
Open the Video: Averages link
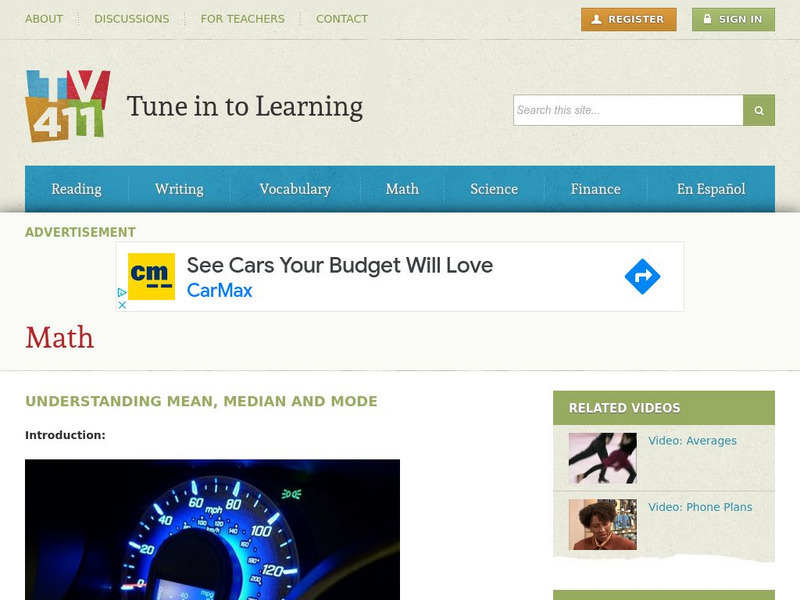pyautogui.click(x=692, y=441)
